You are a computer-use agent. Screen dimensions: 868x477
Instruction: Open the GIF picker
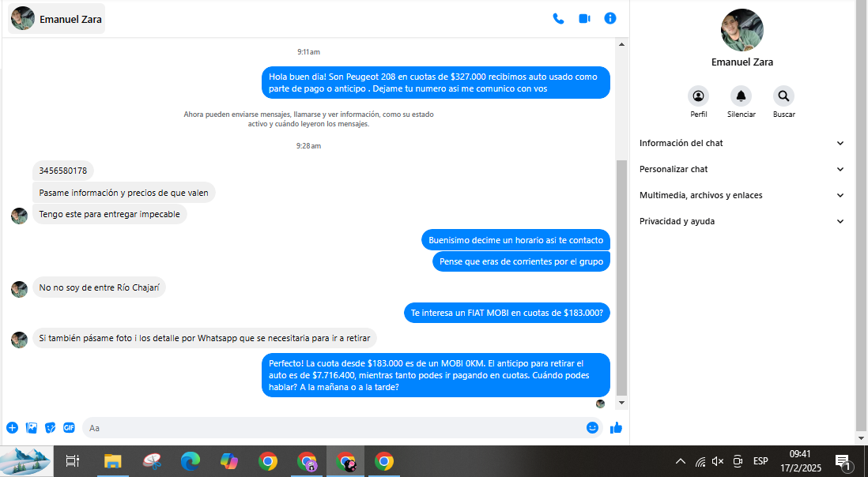tap(69, 428)
